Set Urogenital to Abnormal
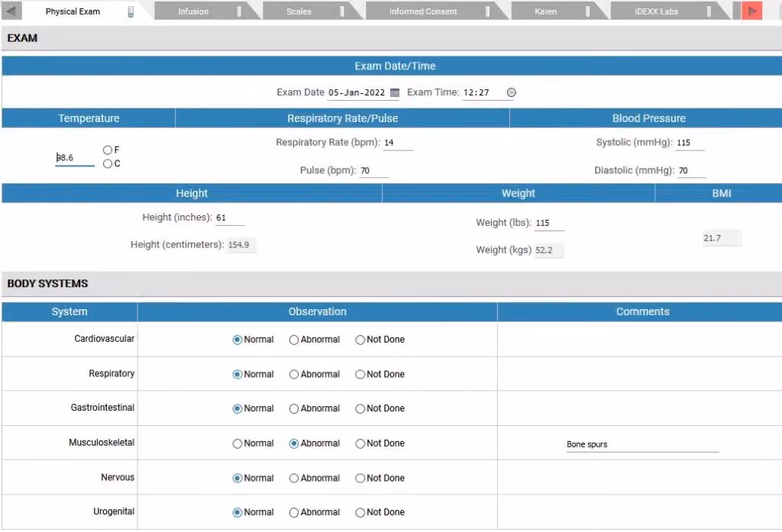782x532 pixels. point(294,512)
